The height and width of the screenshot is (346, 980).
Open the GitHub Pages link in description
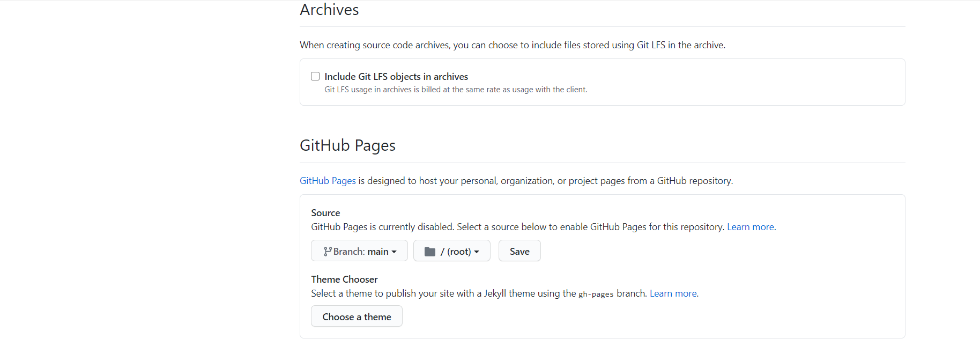tap(328, 181)
